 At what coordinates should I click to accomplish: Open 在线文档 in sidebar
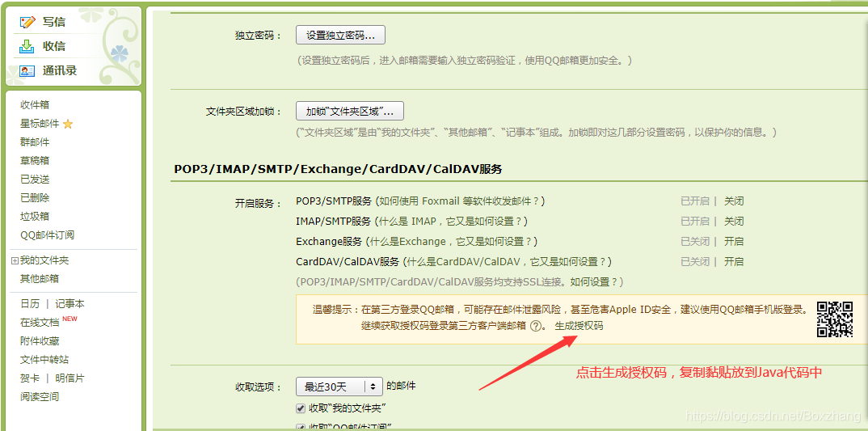[40, 323]
